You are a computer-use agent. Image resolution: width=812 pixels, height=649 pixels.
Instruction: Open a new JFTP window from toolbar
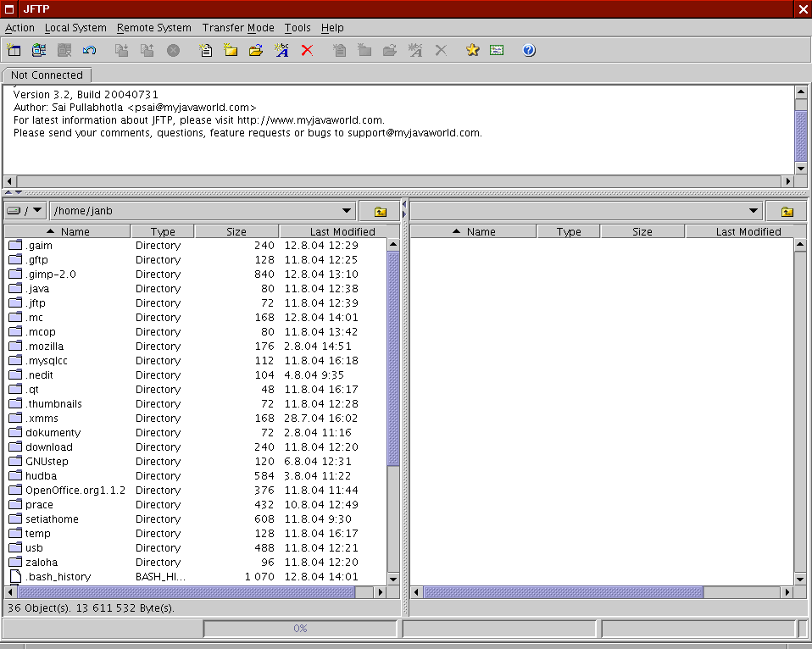14,50
